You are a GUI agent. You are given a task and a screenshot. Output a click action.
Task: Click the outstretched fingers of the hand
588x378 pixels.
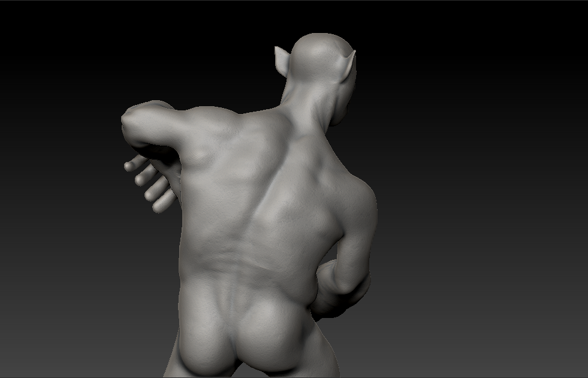click(147, 180)
